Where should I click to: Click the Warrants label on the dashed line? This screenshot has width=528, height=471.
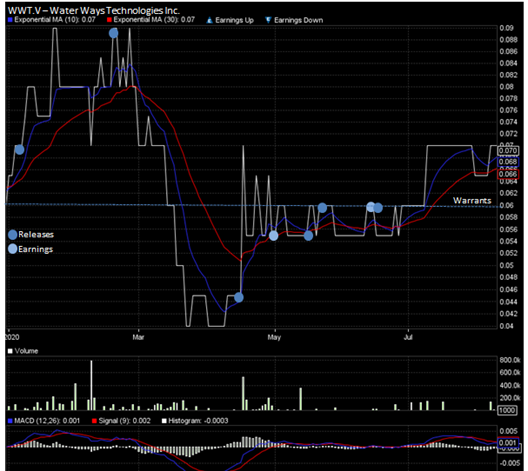point(472,201)
